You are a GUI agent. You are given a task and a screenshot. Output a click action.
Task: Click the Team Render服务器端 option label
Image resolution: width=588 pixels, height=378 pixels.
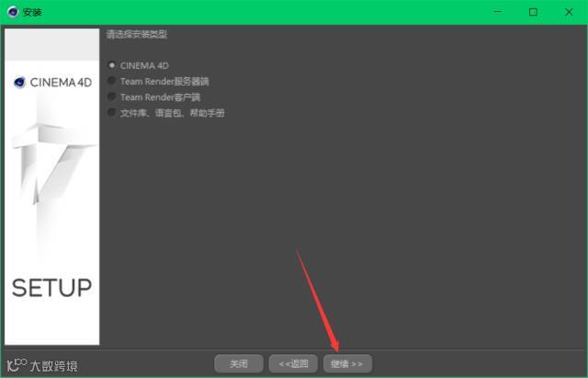click(x=164, y=82)
